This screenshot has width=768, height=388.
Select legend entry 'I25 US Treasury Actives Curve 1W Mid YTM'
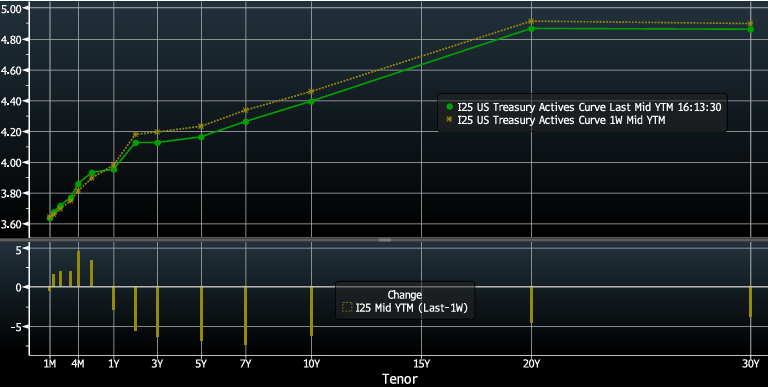[x=561, y=120]
